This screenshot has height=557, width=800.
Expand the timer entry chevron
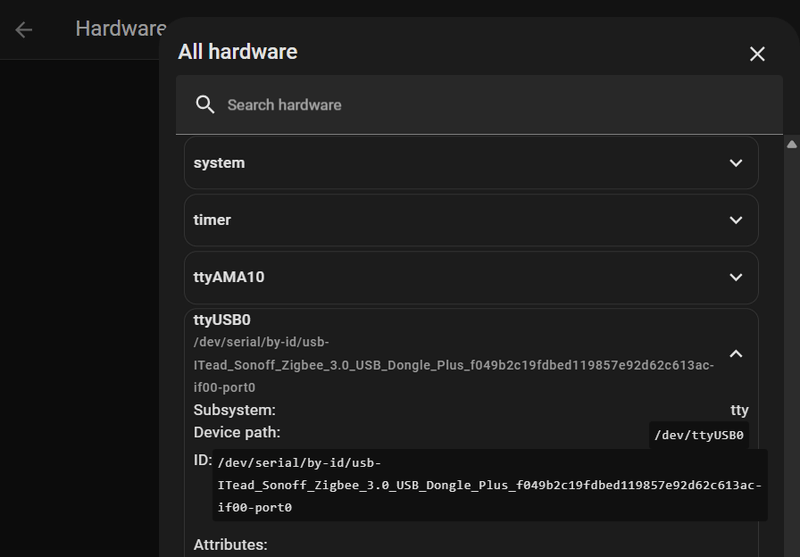point(736,220)
